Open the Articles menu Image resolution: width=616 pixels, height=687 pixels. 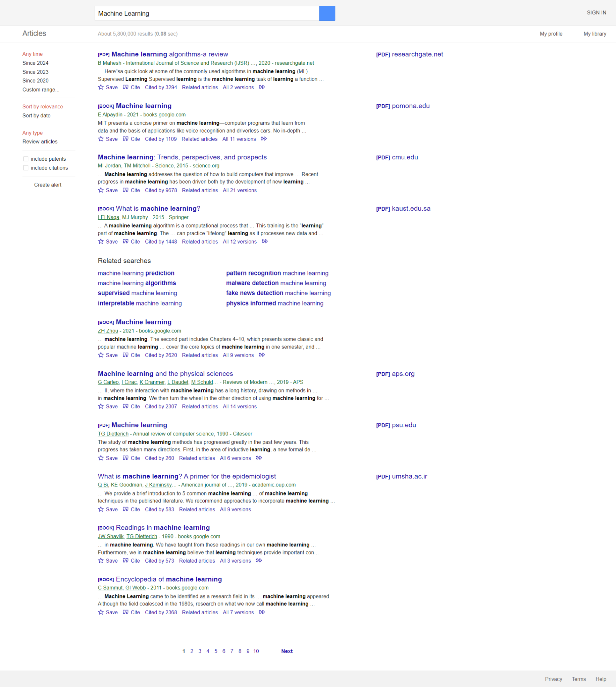click(34, 34)
